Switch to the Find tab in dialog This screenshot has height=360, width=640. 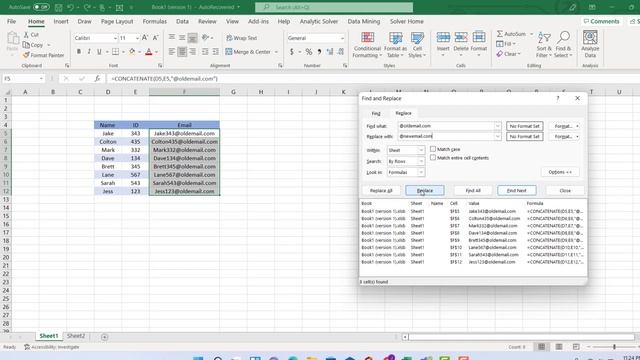[x=376, y=113]
